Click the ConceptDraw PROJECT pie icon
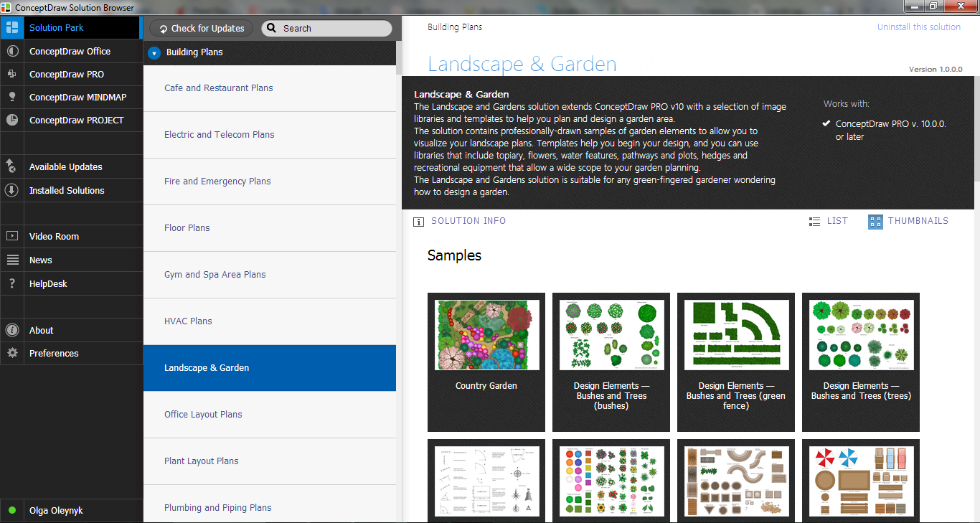This screenshot has width=980, height=523. coord(11,120)
